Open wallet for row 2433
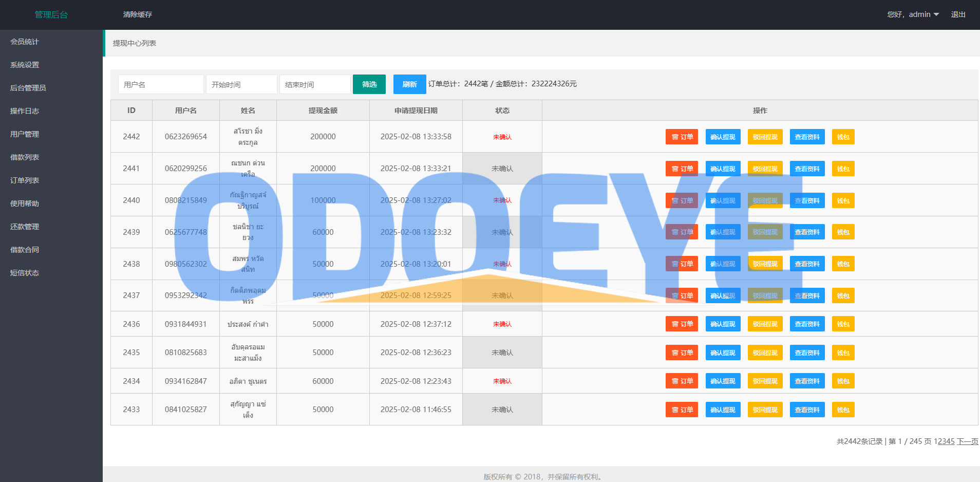The height and width of the screenshot is (482, 980). (843, 410)
